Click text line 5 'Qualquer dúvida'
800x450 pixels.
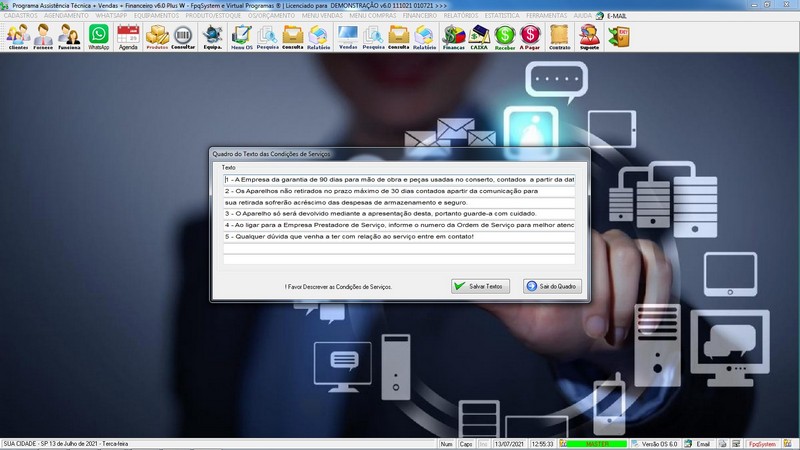pos(399,237)
